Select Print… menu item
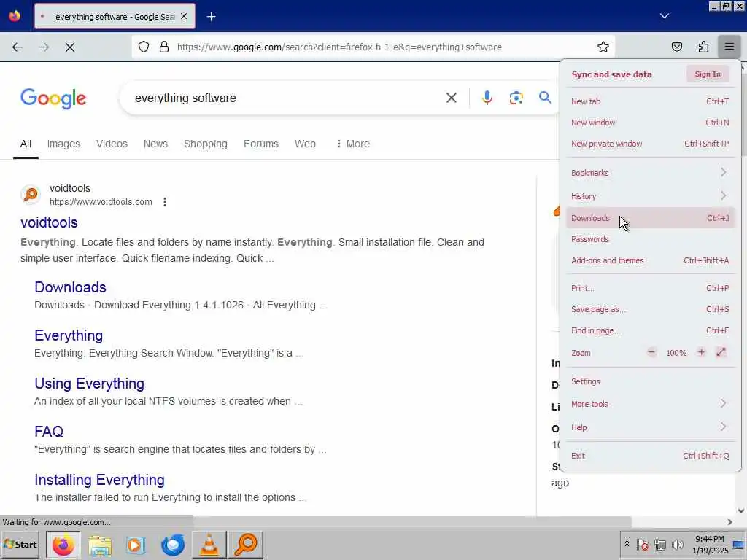747x560 pixels. point(650,288)
